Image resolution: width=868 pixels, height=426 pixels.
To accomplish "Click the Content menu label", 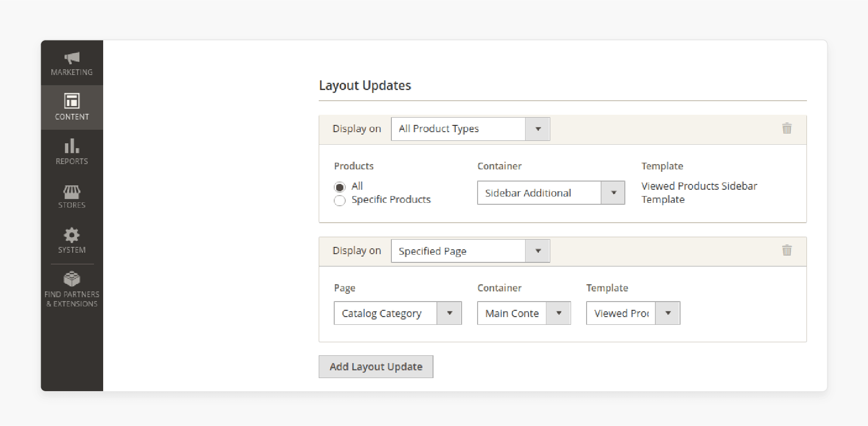I will click(x=72, y=117).
